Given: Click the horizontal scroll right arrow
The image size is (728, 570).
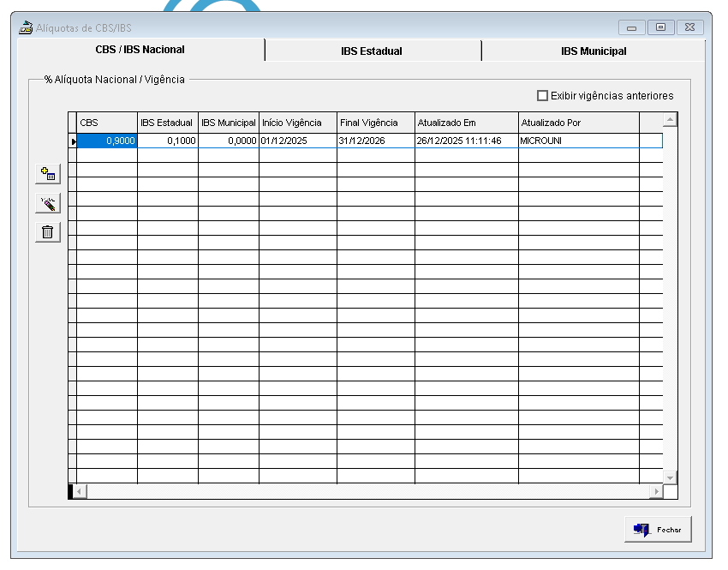Looking at the screenshot, I should click(x=656, y=491).
